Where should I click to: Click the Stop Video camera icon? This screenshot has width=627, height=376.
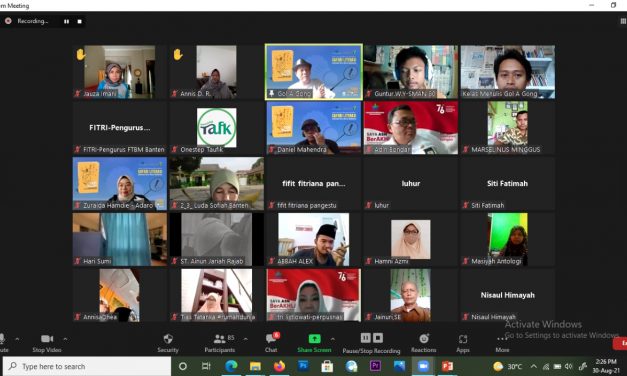click(47, 339)
